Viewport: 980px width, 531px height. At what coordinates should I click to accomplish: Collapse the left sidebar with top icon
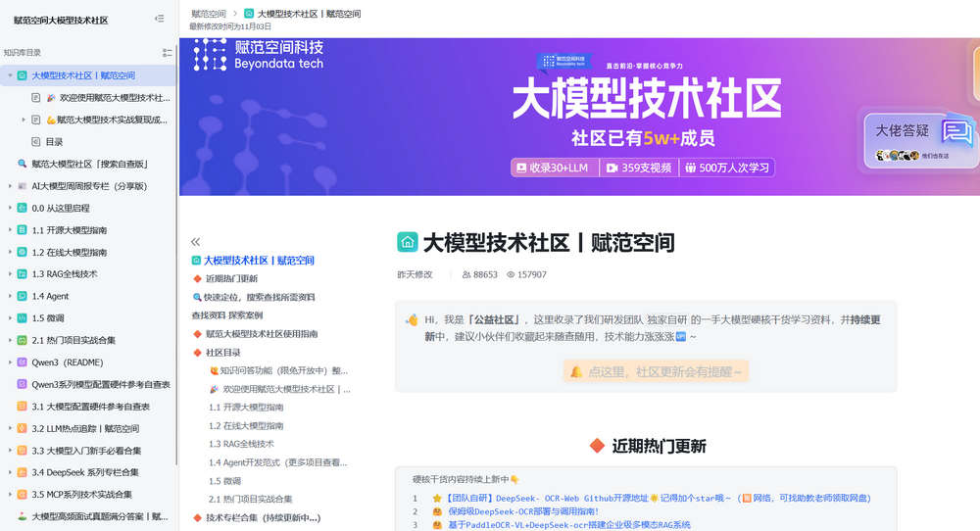(160, 19)
